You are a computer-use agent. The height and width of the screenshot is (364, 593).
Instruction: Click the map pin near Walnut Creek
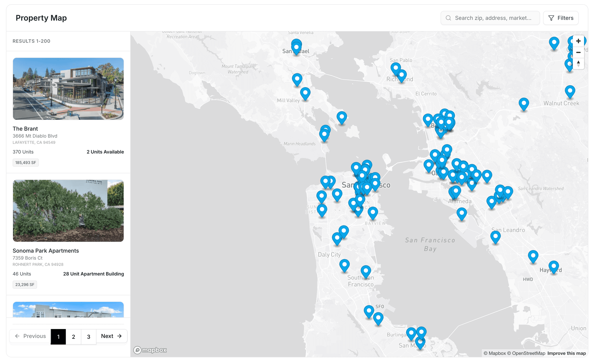(570, 91)
